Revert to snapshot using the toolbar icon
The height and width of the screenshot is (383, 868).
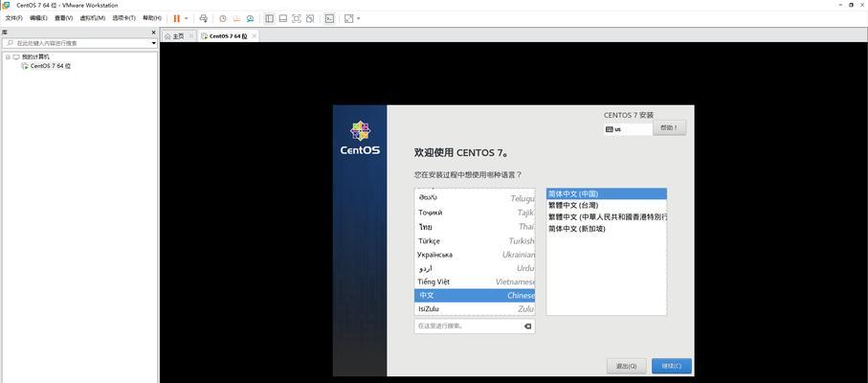pyautogui.click(x=236, y=18)
